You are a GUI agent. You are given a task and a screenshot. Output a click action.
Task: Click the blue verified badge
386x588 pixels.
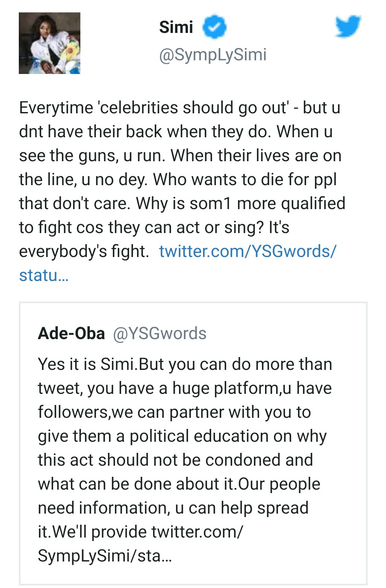click(x=214, y=27)
